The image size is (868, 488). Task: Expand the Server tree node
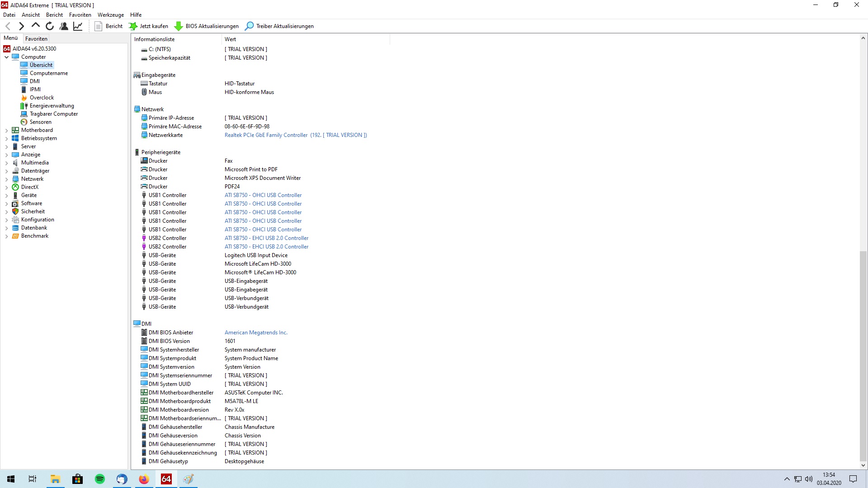7,146
